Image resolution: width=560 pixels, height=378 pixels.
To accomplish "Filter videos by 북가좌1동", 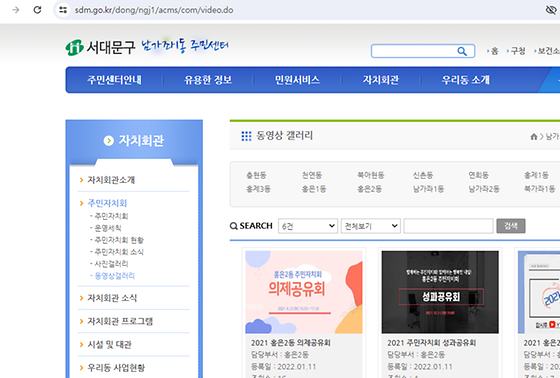I will pyautogui.click(x=539, y=189).
